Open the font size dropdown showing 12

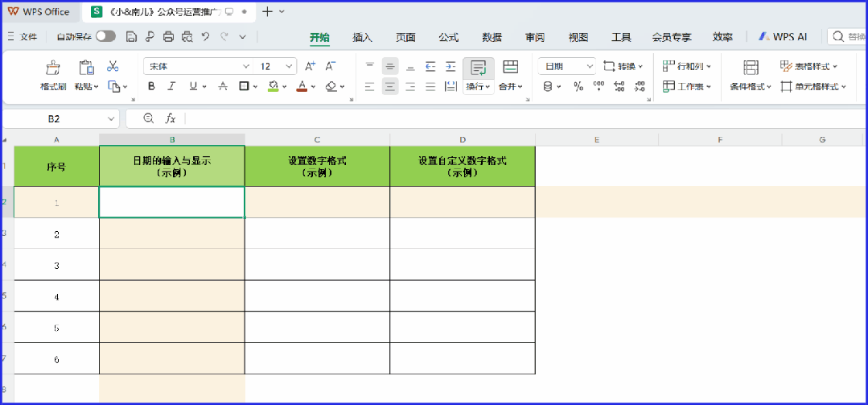(x=290, y=67)
